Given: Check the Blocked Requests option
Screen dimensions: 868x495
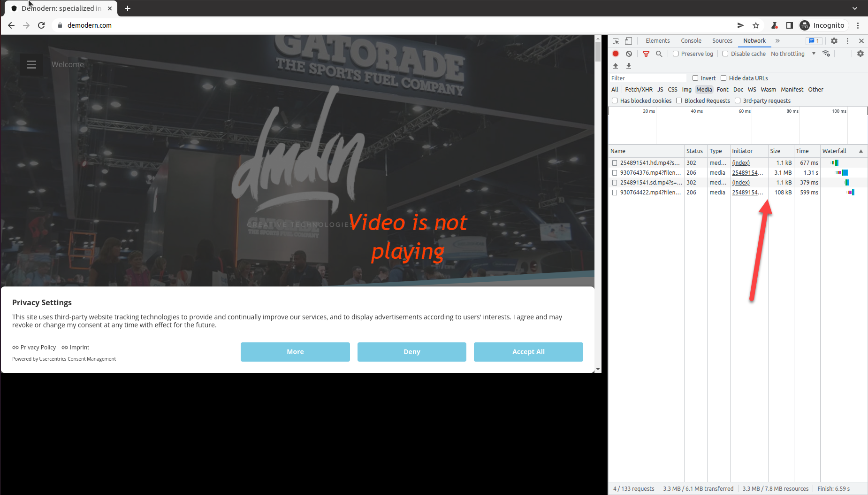Looking at the screenshot, I should pyautogui.click(x=679, y=101).
